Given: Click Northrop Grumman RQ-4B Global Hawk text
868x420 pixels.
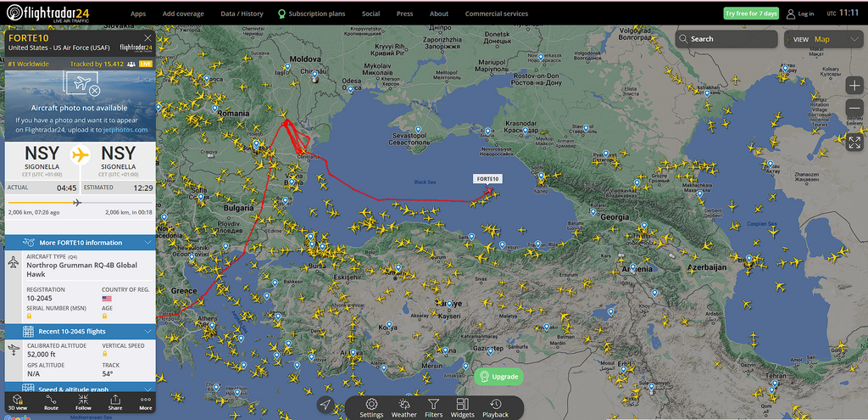Looking at the screenshot, I should pyautogui.click(x=82, y=269).
